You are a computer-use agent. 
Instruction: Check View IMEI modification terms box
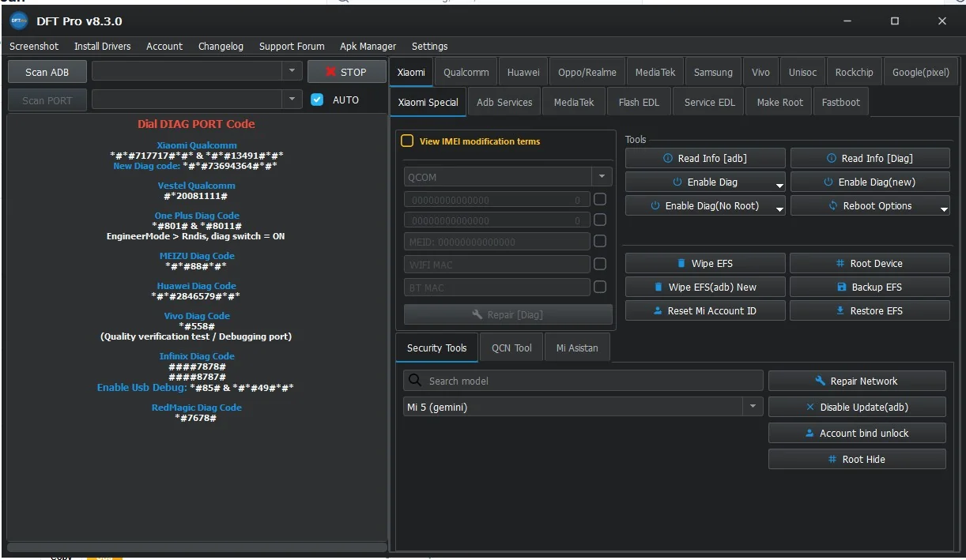(407, 141)
